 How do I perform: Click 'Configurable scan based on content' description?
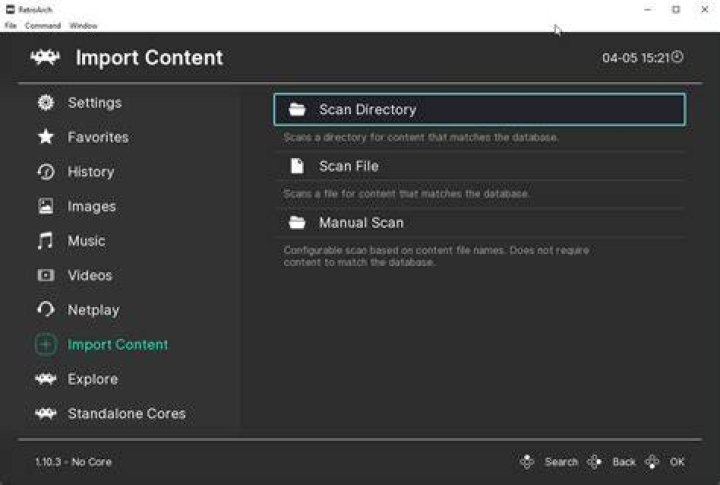436,256
